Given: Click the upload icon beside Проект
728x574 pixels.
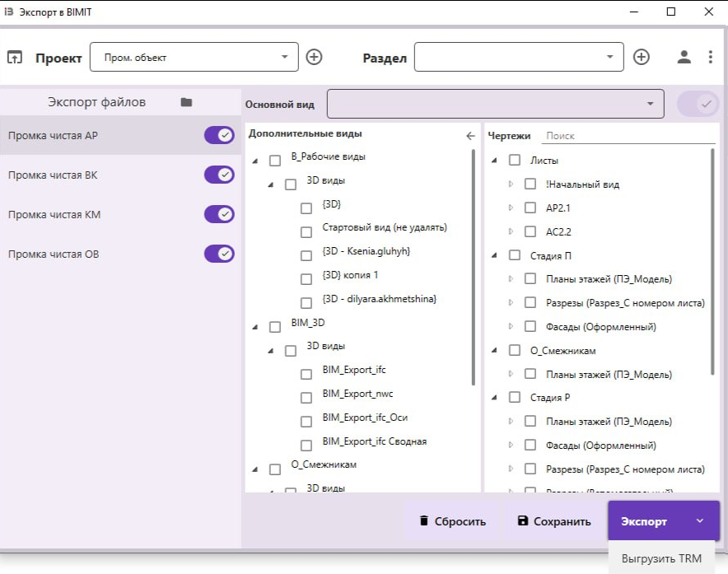Looking at the screenshot, I should [14, 57].
